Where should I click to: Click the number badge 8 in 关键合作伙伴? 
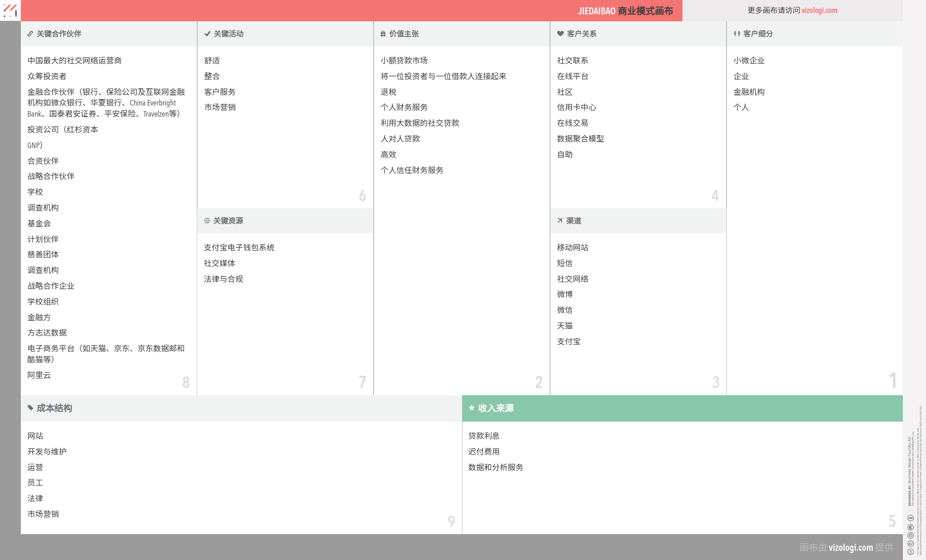coord(186,382)
